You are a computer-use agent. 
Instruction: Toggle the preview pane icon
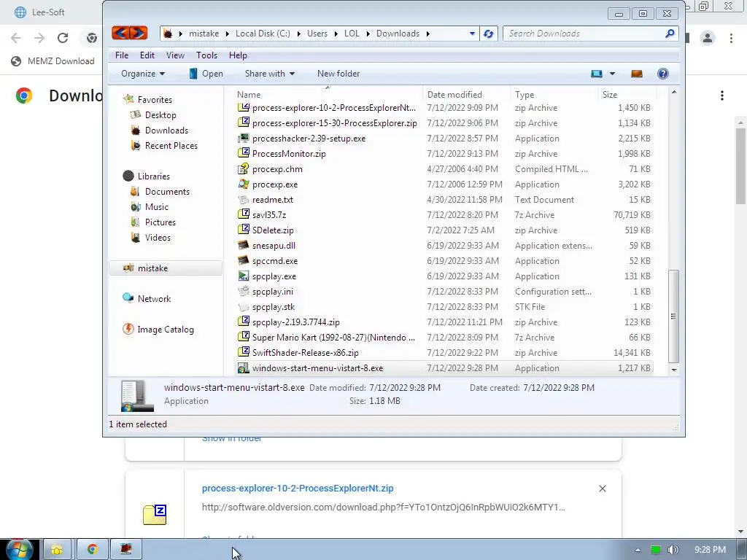point(636,74)
